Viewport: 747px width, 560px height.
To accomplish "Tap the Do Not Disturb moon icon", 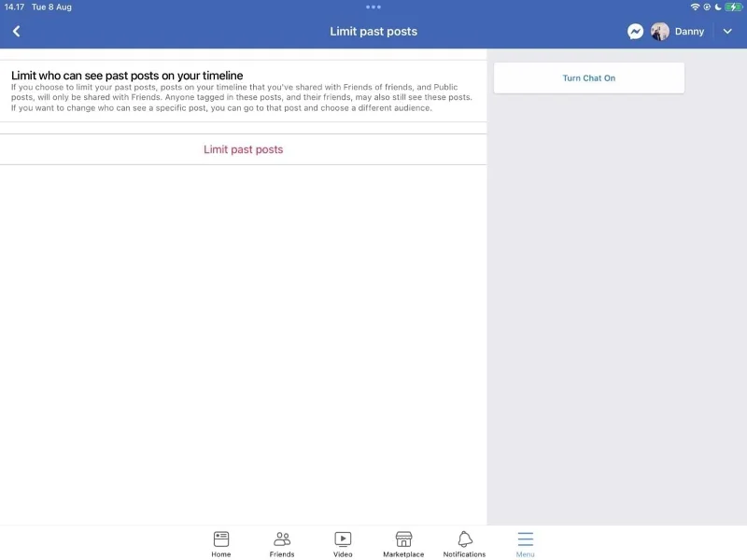I will (x=718, y=7).
